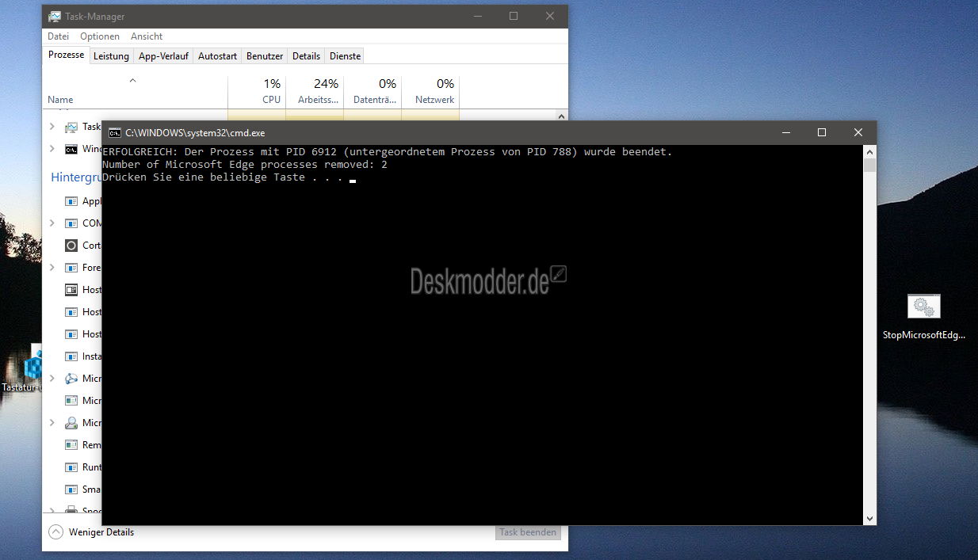978x560 pixels.
Task: Select the Task-Manager process row icon
Action: 71,127
